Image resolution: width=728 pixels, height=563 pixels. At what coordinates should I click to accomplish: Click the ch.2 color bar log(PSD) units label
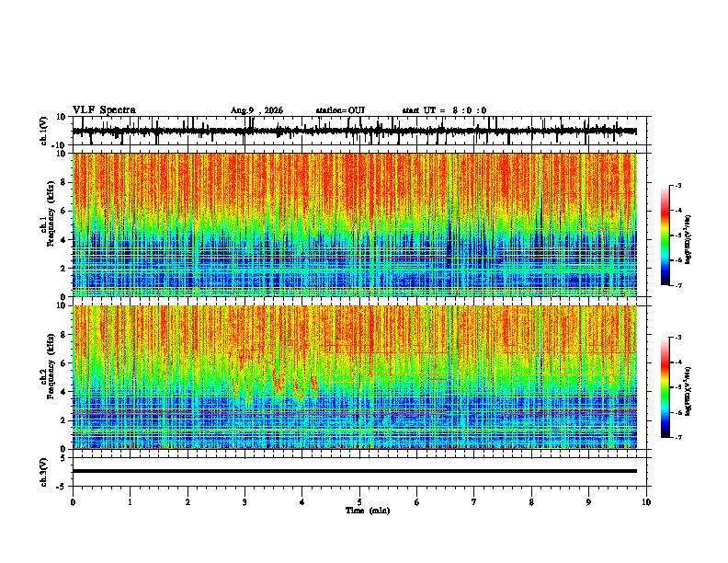688,391
